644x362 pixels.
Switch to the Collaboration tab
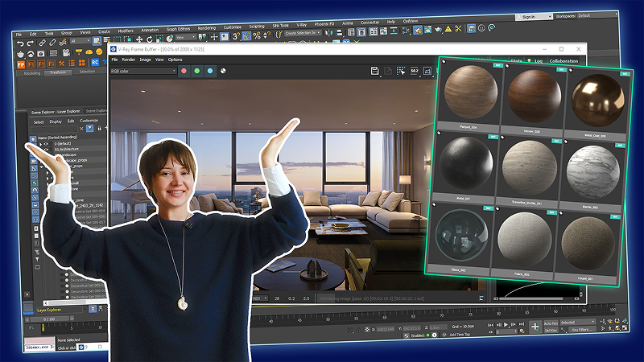(563, 61)
